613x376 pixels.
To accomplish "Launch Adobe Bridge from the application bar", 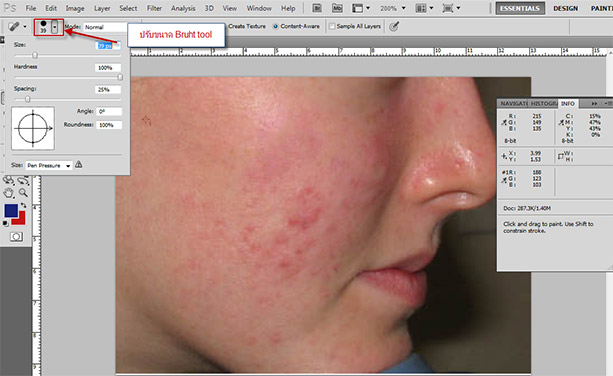I will click(x=317, y=8).
